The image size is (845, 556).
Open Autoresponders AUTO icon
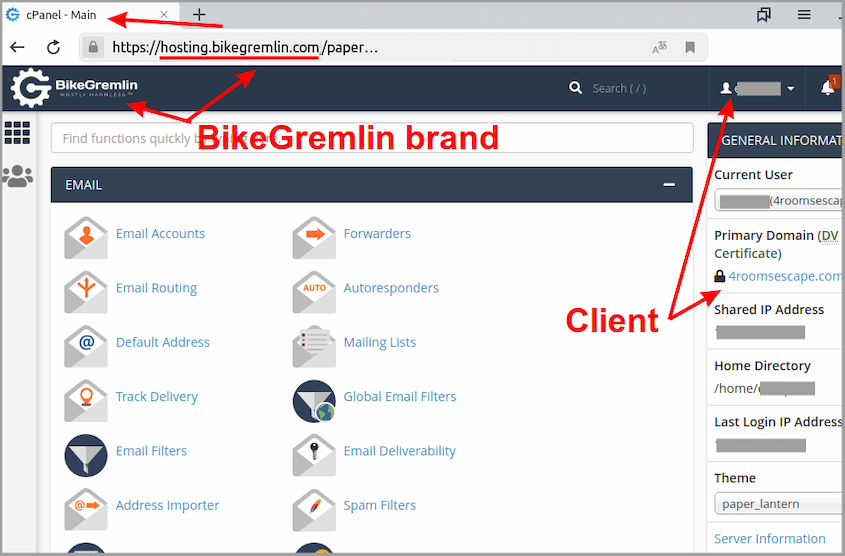click(x=314, y=292)
